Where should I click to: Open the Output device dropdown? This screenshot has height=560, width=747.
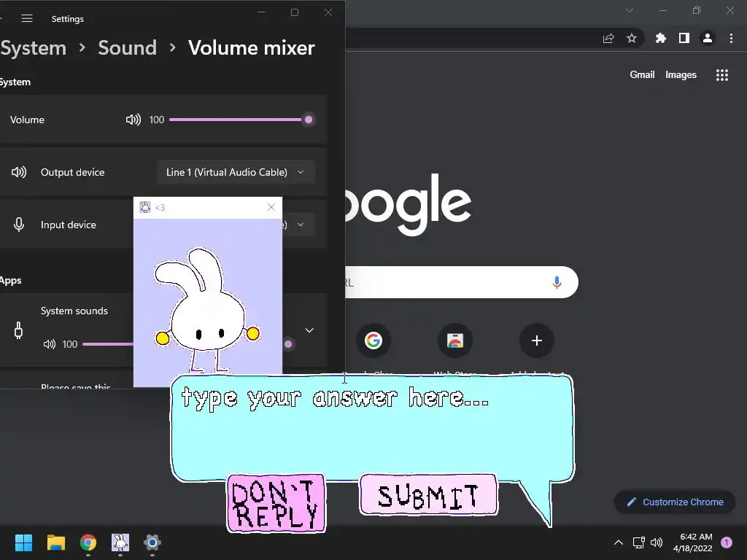click(x=236, y=172)
